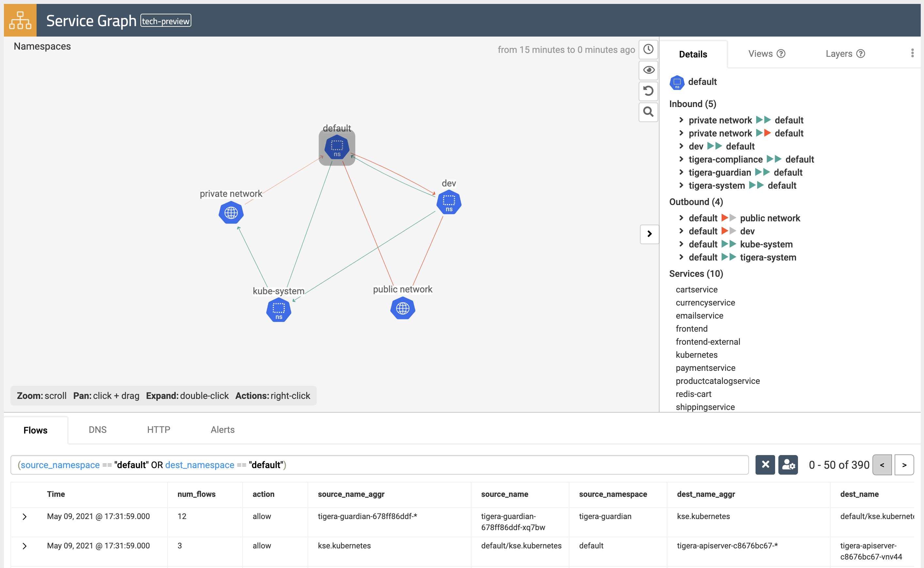This screenshot has width=924, height=568.
Task: Expand dev to default inbound entry
Action: pyautogui.click(x=681, y=146)
